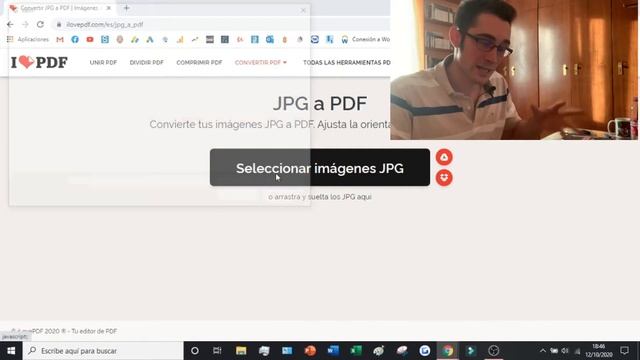
Task: Open the YouTube bookmark
Action: coord(90,40)
